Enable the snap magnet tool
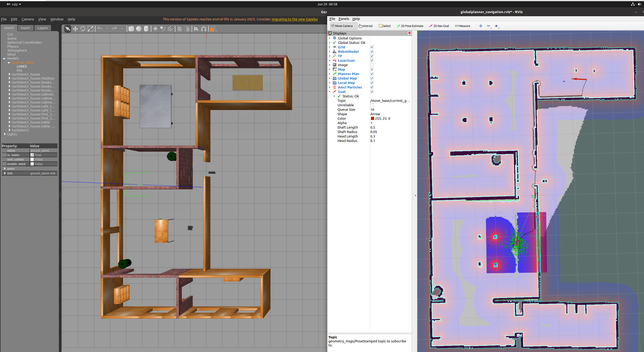The width and height of the screenshot is (644, 352). click(204, 29)
